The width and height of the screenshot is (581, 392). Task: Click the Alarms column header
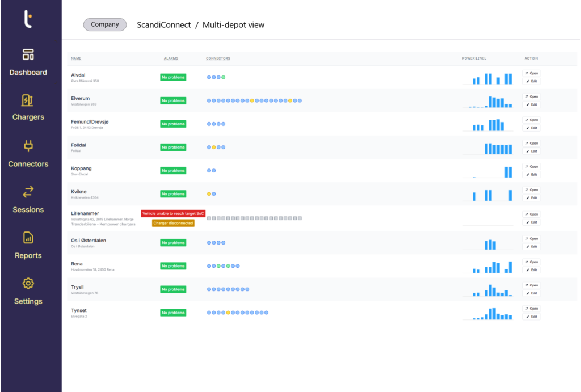click(x=171, y=58)
